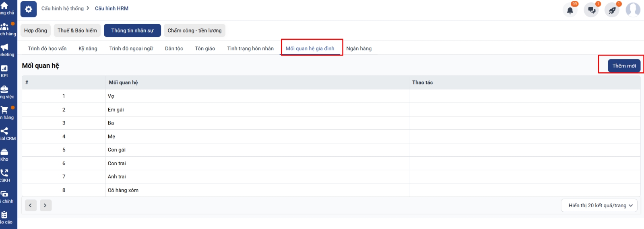
Task: Click the settings gear icon
Action: coord(29,9)
